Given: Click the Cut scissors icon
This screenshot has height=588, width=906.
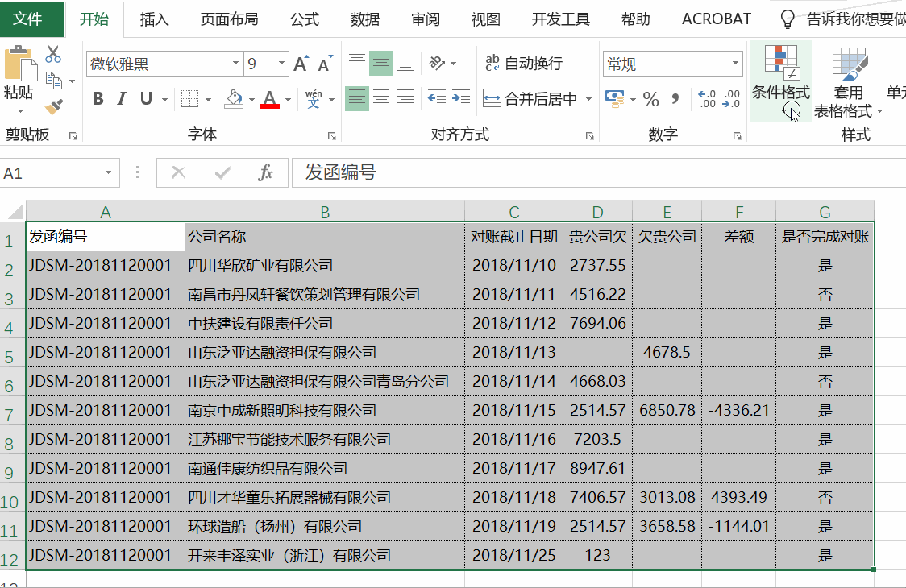Looking at the screenshot, I should point(53,54).
